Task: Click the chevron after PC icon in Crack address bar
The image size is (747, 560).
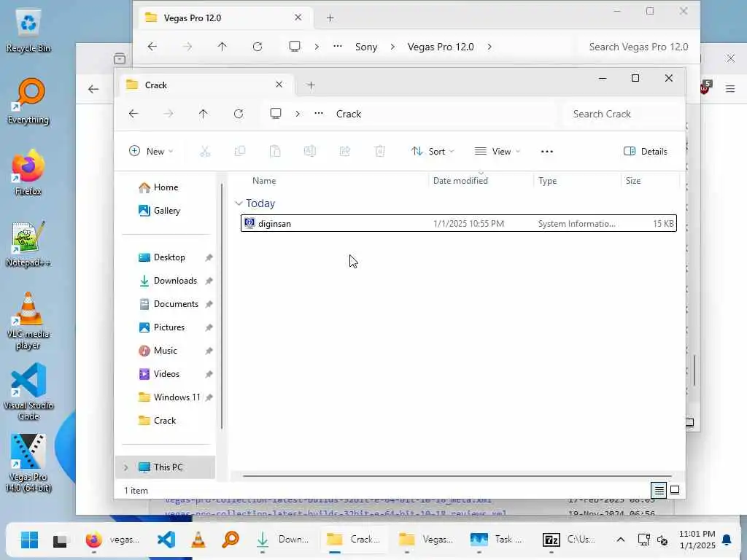Action: pyautogui.click(x=298, y=114)
